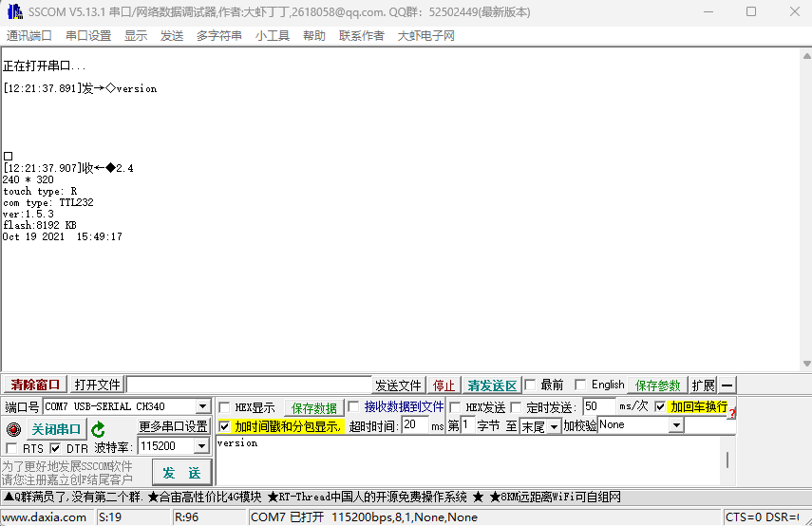Click the 超时时间 20 ms field
This screenshot has width=812, height=526.
(x=415, y=425)
